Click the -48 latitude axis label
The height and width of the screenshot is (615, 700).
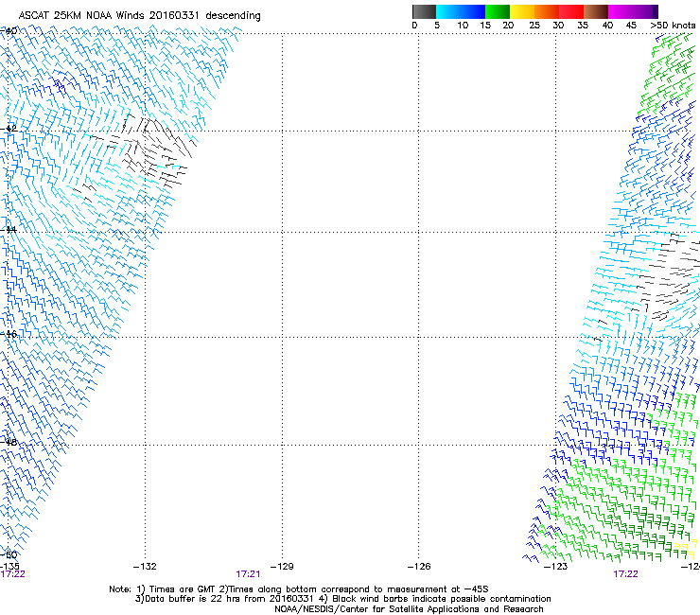[x=9, y=442]
